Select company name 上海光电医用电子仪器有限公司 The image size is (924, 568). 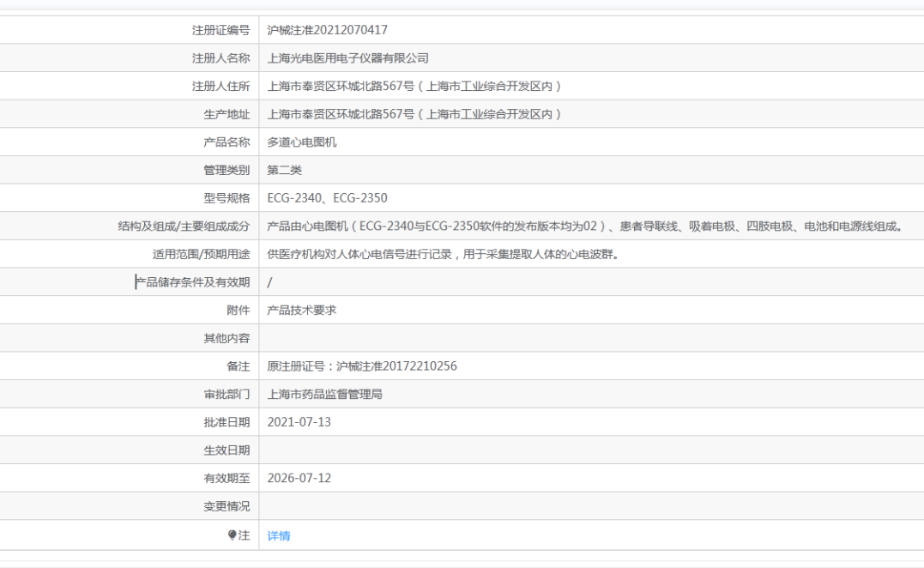point(347,58)
